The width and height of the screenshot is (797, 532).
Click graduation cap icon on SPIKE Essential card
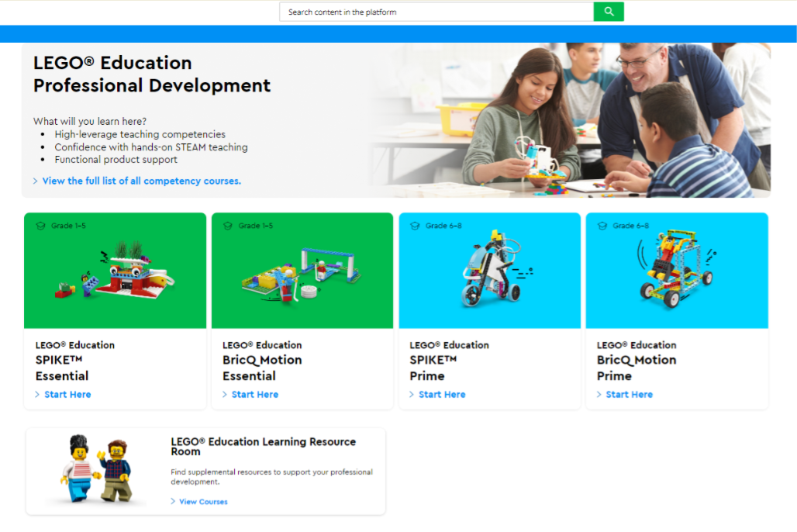point(40,226)
